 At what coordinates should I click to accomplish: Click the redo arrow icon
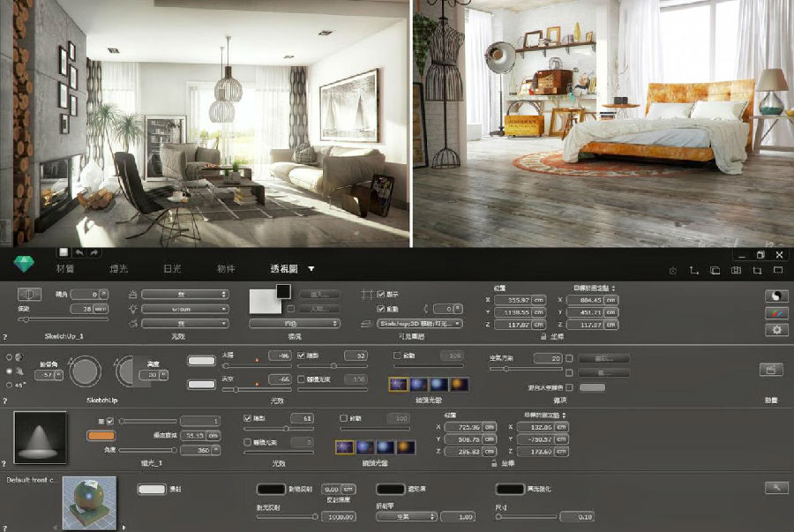93,253
